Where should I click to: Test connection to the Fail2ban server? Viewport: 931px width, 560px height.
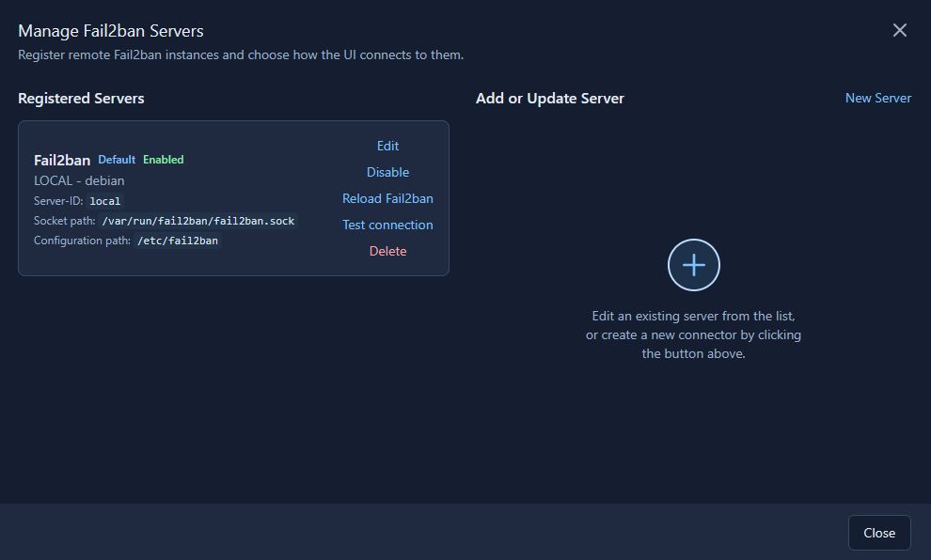pos(387,225)
